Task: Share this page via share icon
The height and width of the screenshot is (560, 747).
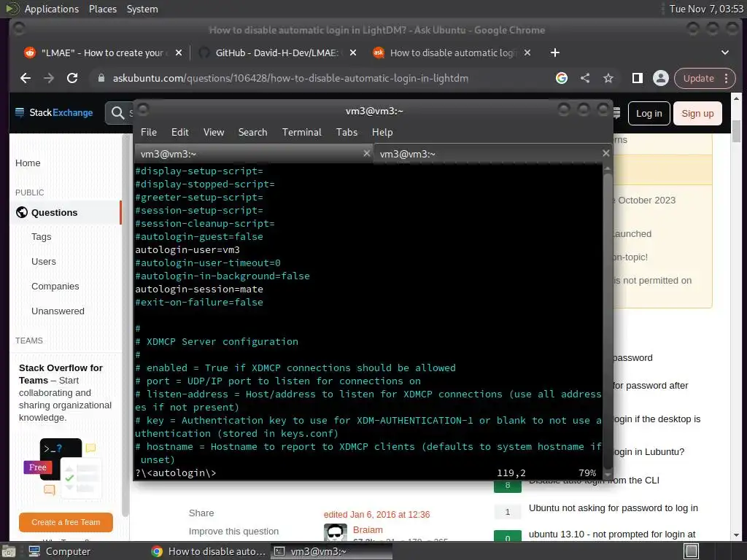Action: (x=585, y=78)
